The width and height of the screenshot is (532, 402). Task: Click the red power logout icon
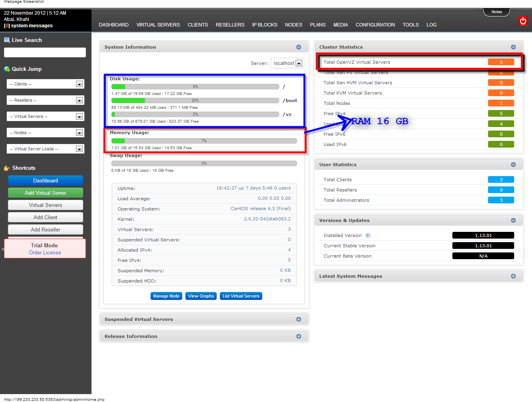[523, 21]
